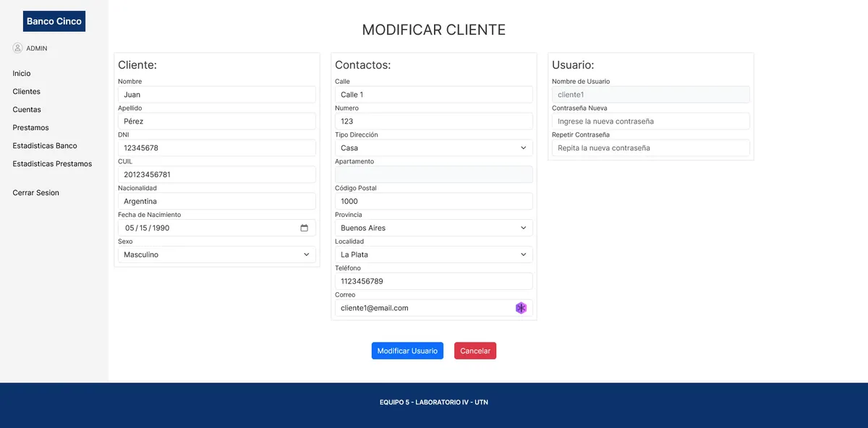This screenshot has width=868, height=428.
Task: Click Cerrar Sesion to log out
Action: (36, 192)
